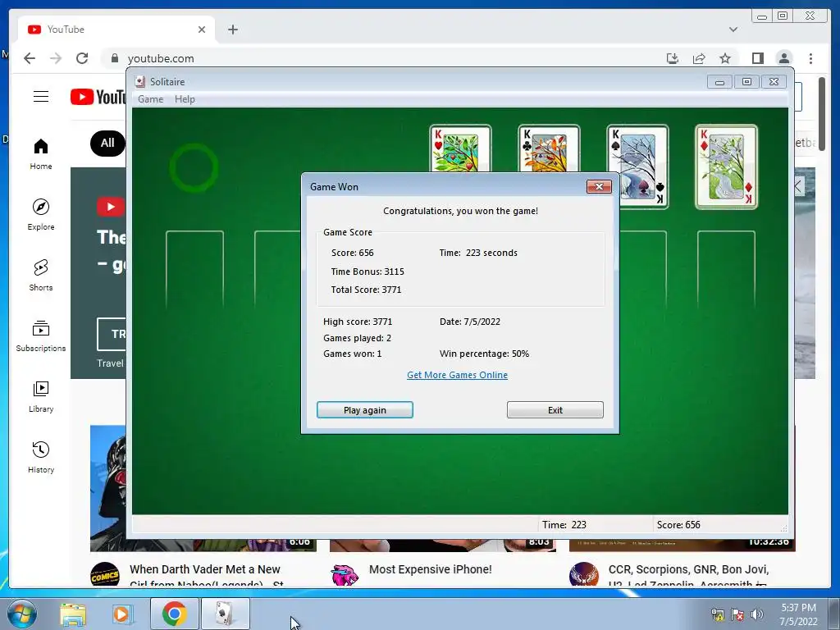Select the All filter chip on YouTube
Viewport: 840px width, 630px height.
tap(107, 143)
